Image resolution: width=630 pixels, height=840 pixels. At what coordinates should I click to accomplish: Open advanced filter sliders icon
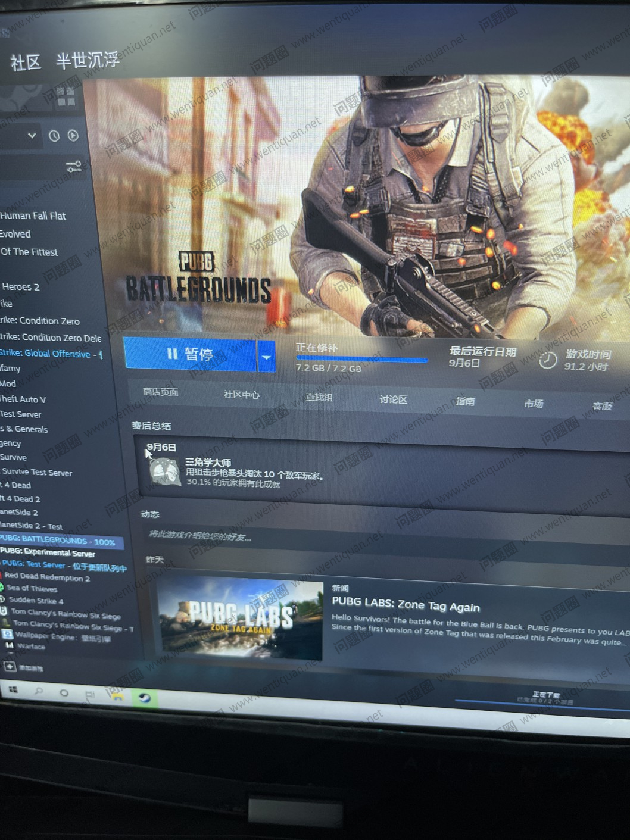73,167
